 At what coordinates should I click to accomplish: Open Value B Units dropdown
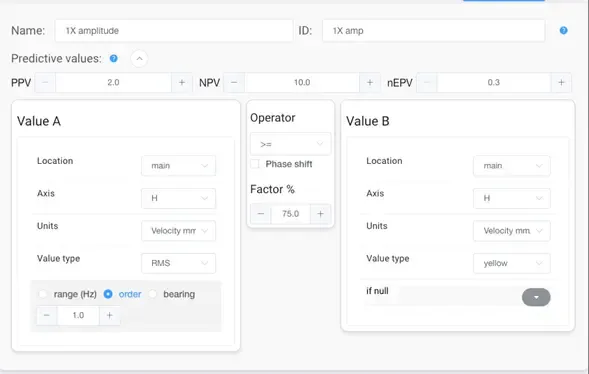coord(512,231)
